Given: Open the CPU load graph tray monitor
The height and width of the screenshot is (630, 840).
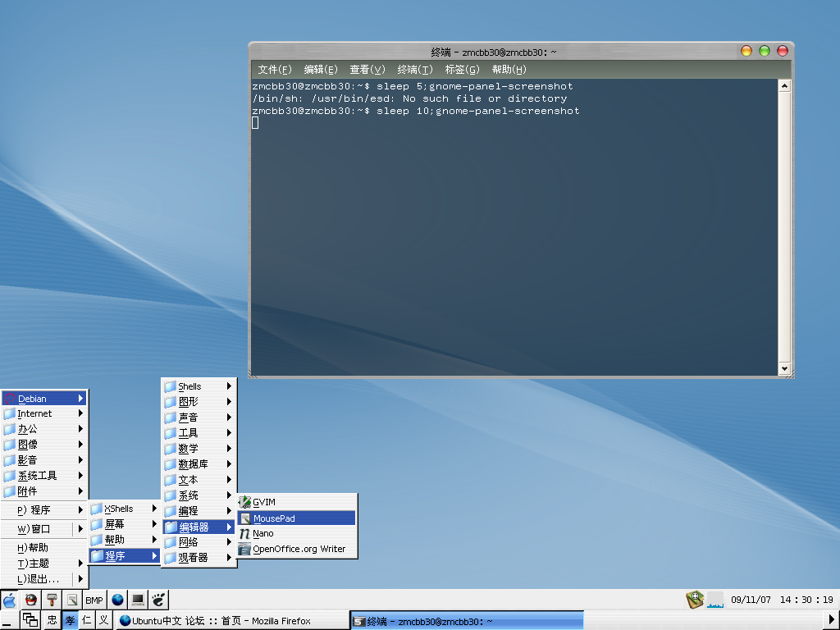Looking at the screenshot, I should coord(715,600).
